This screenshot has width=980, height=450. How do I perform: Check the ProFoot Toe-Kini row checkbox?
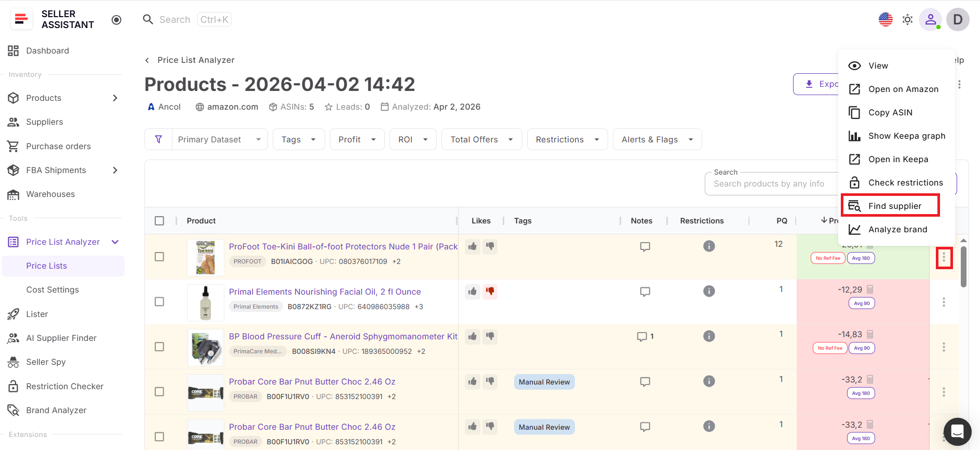(x=159, y=257)
